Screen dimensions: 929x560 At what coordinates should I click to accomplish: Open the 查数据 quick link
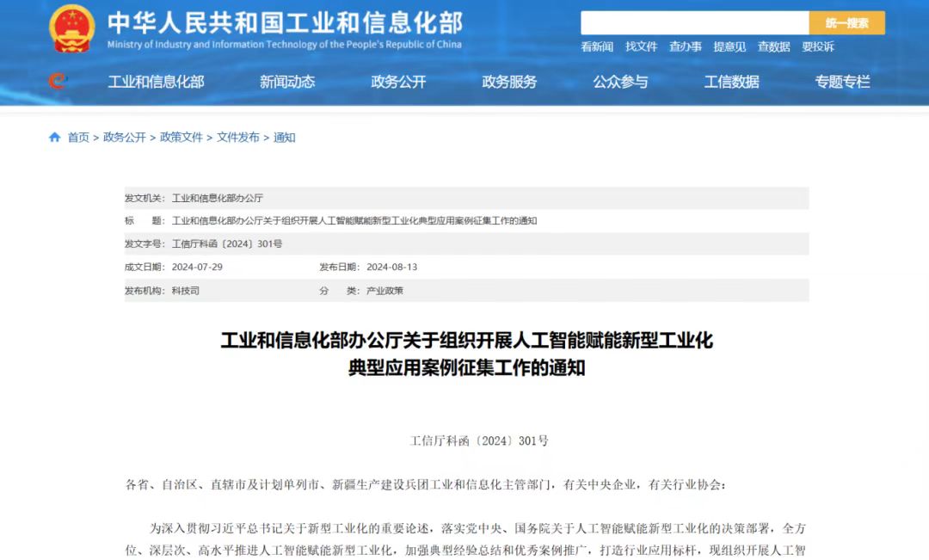773,46
